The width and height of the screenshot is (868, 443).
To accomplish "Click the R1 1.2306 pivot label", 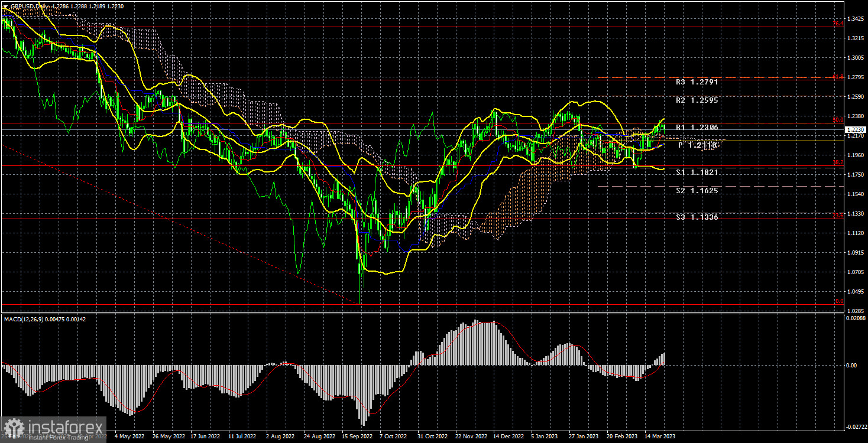I will tap(697, 128).
